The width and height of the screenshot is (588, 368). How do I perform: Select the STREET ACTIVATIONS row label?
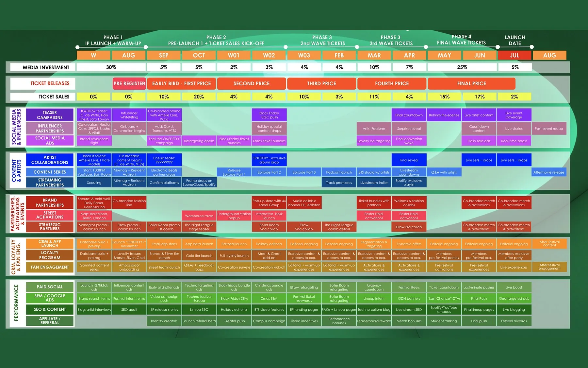(50, 215)
